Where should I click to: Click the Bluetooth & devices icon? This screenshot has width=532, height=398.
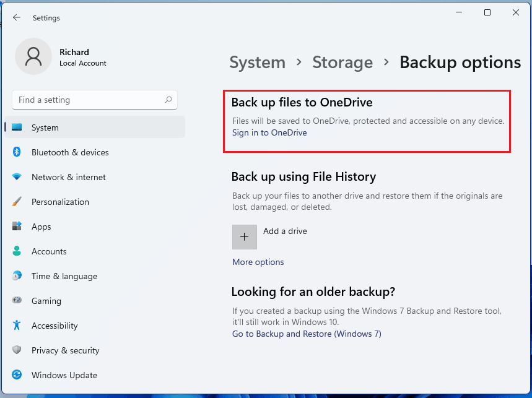(x=17, y=152)
